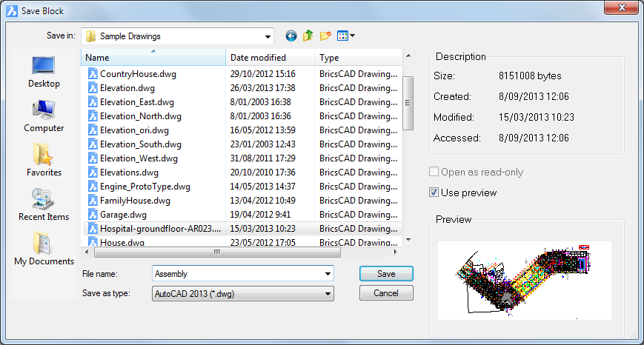Open My Documents in sidebar
644x345 pixels.
pyautogui.click(x=44, y=249)
